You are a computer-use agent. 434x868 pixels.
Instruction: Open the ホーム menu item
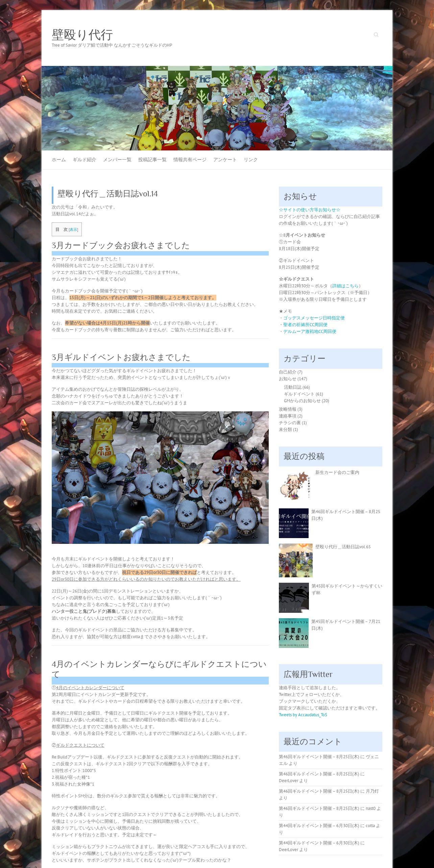tap(59, 160)
